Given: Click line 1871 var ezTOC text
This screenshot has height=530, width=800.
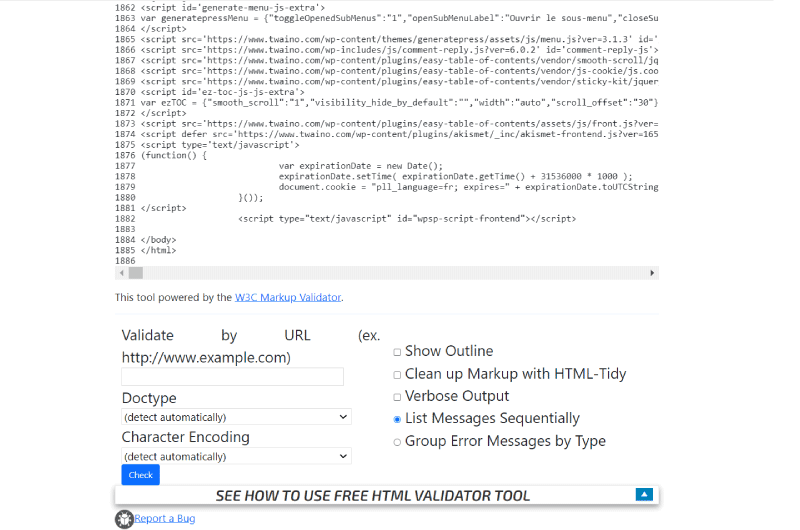Looking at the screenshot, I should (399, 103).
